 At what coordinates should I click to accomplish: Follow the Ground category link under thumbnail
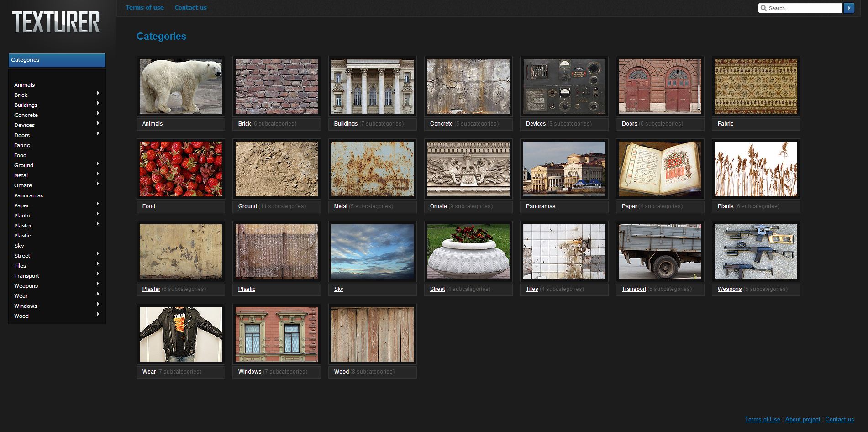pyautogui.click(x=247, y=206)
